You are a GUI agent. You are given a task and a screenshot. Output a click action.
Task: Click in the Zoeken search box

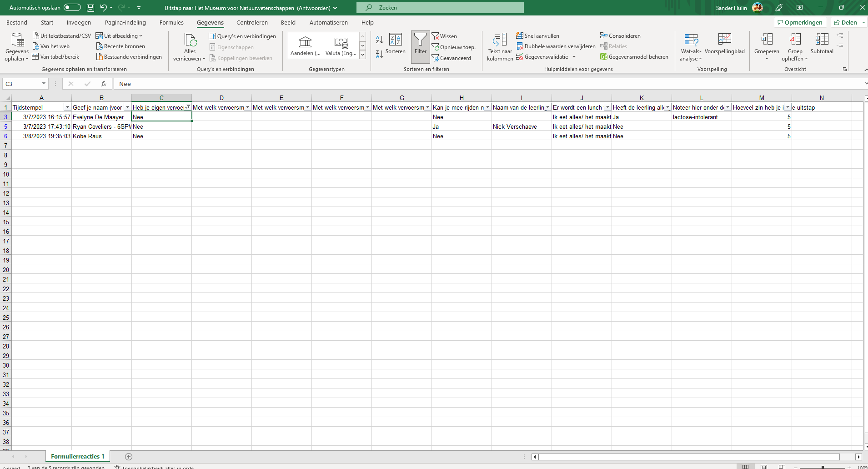(440, 8)
